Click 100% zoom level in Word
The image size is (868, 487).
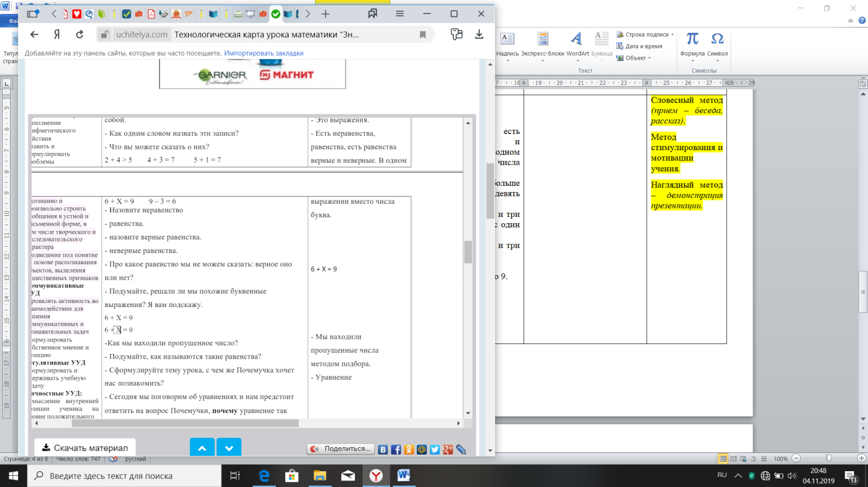pos(781,459)
